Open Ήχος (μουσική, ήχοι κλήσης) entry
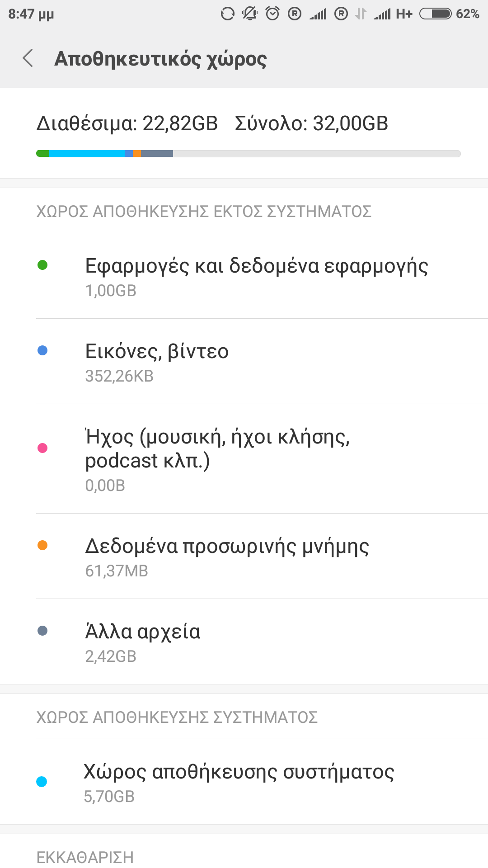The height and width of the screenshot is (868, 488). [x=218, y=459]
